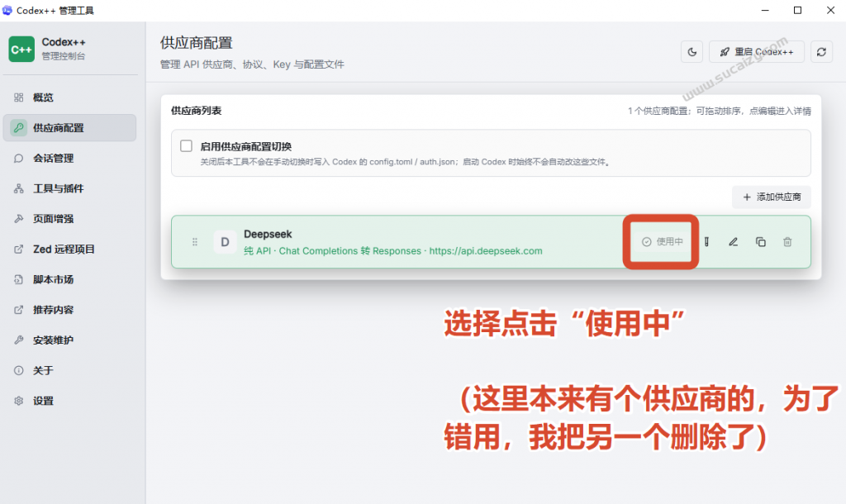Close the Codex++ 管理工具 window
This screenshot has height=504, width=846.
pos(830,10)
